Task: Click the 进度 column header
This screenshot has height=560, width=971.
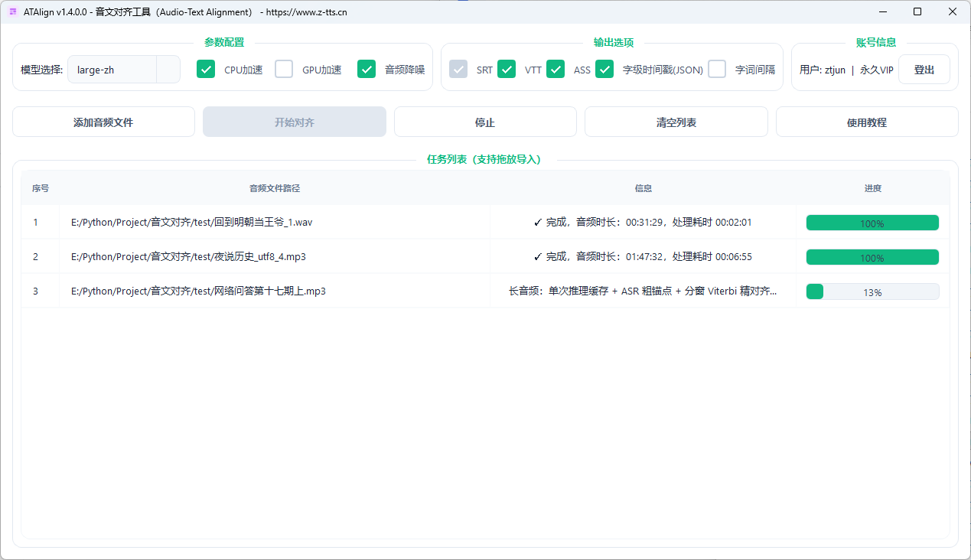Action: point(873,187)
